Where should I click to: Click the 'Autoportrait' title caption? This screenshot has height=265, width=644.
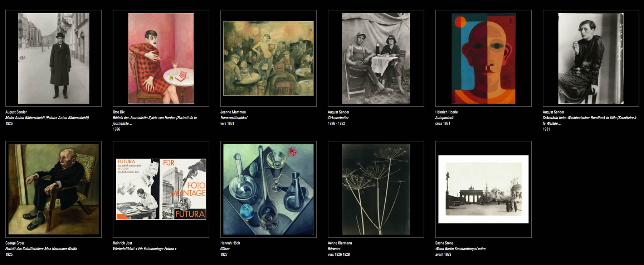click(444, 118)
